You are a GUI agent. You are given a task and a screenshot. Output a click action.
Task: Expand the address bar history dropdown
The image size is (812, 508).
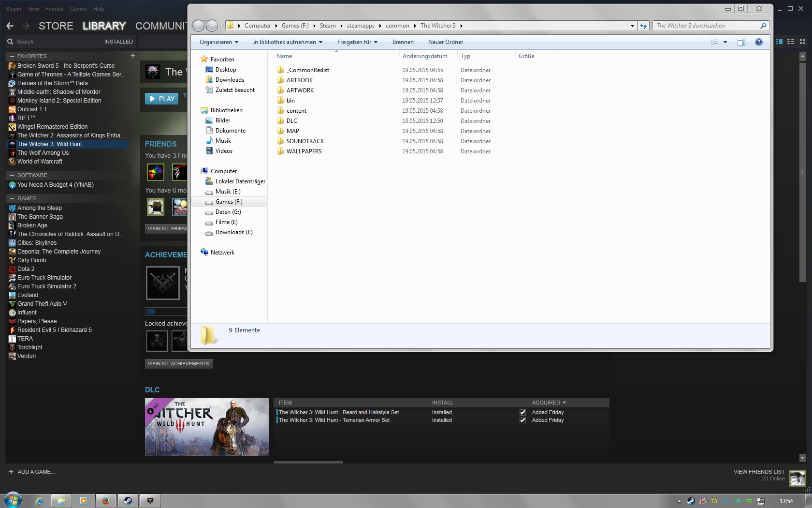click(x=632, y=26)
